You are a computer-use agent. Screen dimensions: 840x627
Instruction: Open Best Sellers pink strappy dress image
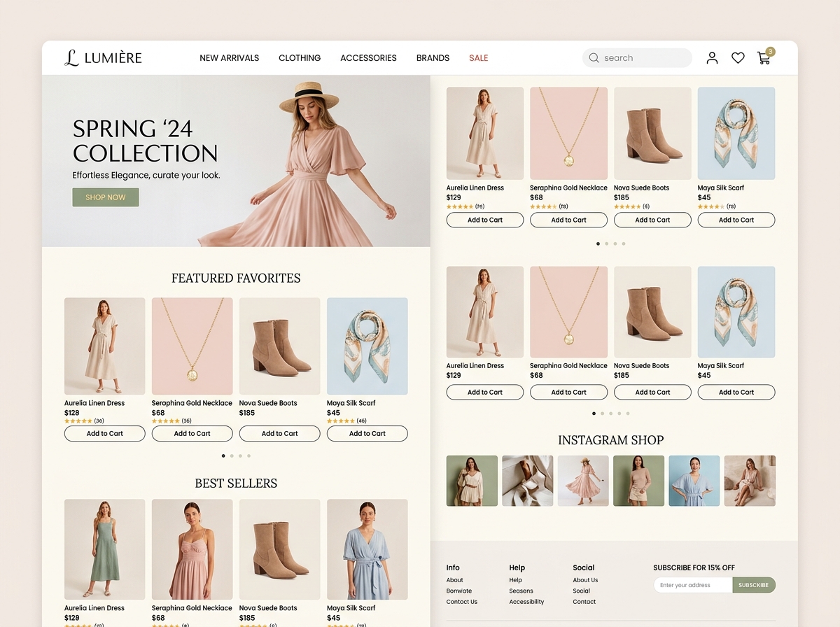[x=192, y=549]
